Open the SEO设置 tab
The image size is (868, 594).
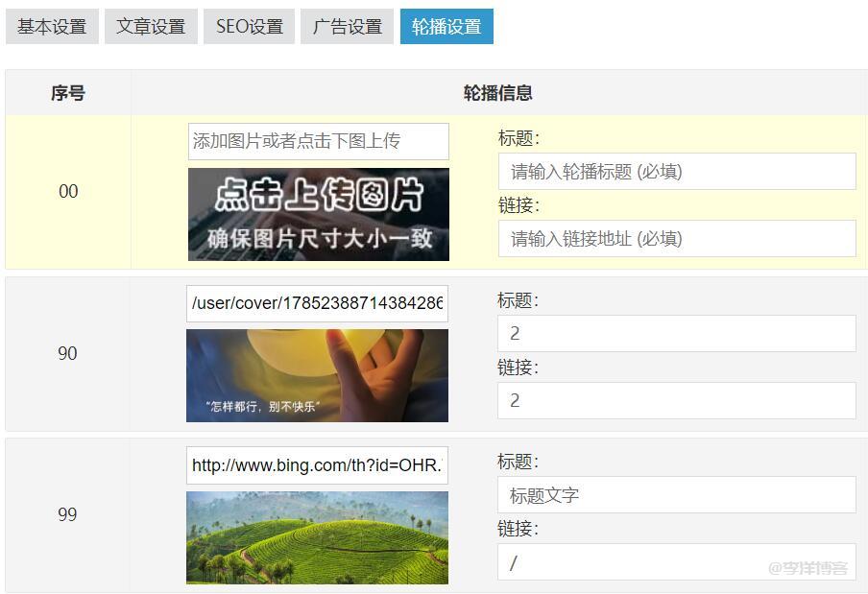[250, 27]
